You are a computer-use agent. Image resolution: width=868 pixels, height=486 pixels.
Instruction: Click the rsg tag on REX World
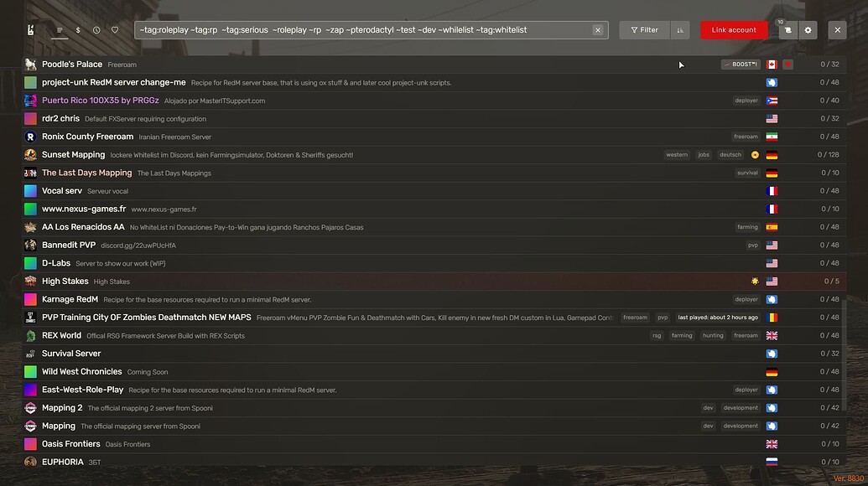point(657,336)
